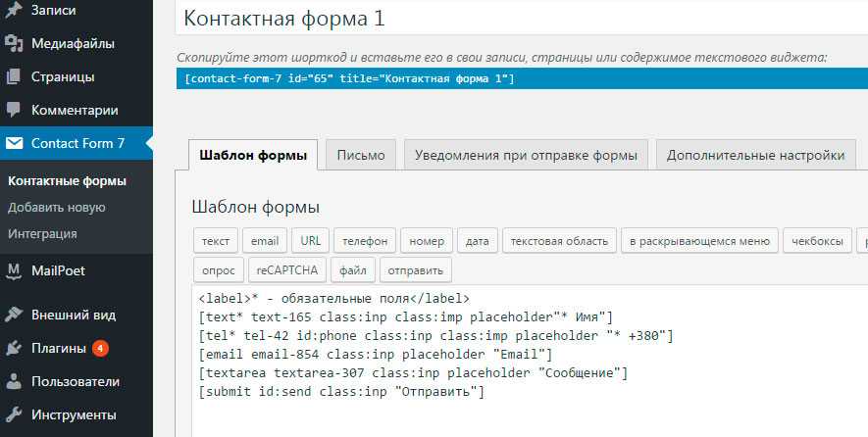Click the Пользователи user icon

click(x=14, y=381)
